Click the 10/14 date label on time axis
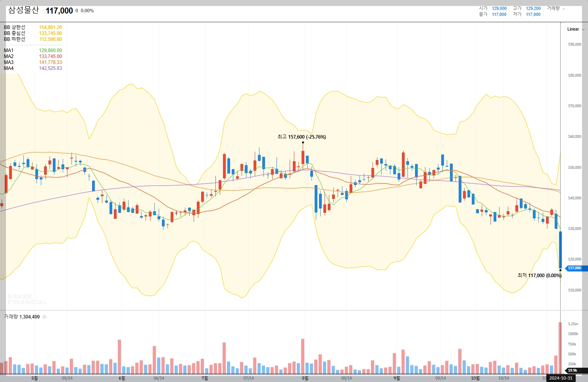Image resolution: width=588 pixels, height=382 pixels. pyautogui.click(x=503, y=378)
